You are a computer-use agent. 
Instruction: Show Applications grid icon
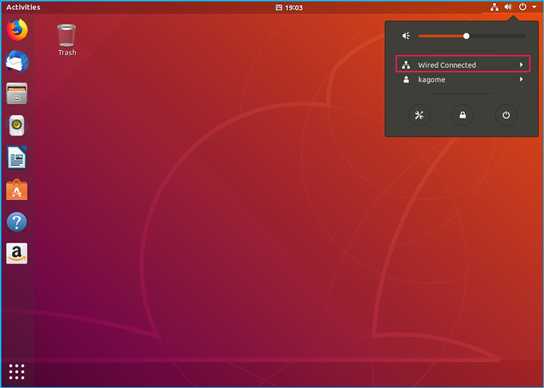pyautogui.click(x=17, y=372)
